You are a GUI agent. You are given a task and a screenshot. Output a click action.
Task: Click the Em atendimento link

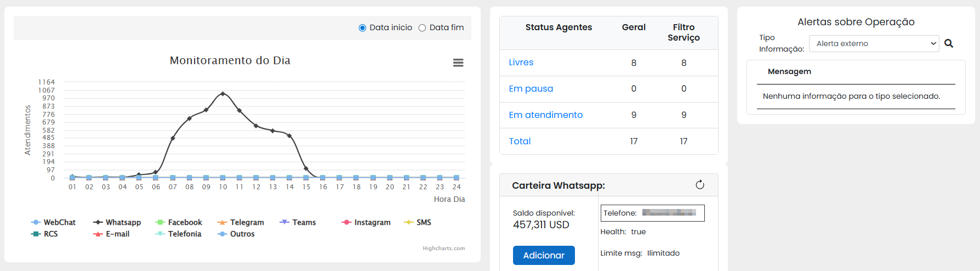545,115
